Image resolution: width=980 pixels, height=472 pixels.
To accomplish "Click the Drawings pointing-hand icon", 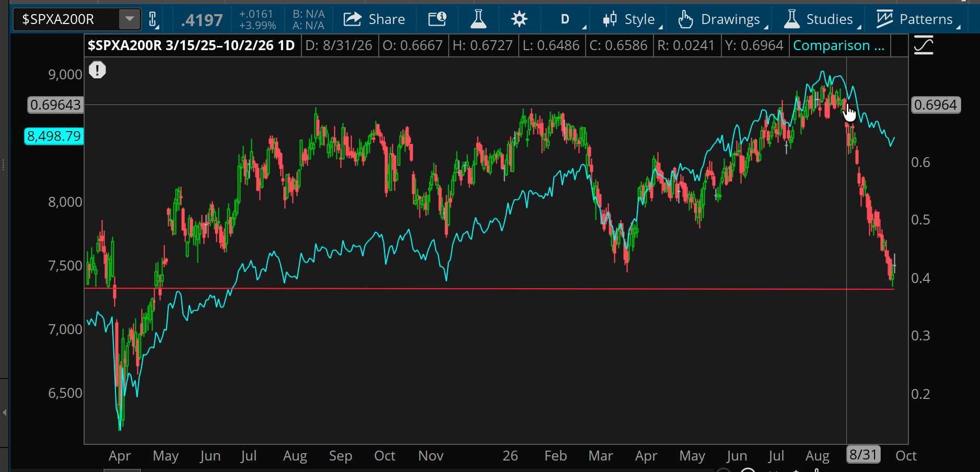I will (685, 19).
